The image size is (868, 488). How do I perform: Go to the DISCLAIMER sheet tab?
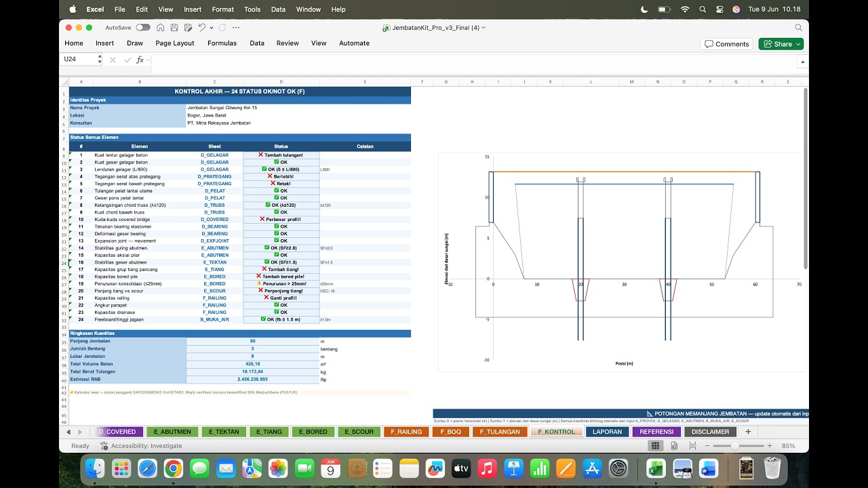point(710,432)
